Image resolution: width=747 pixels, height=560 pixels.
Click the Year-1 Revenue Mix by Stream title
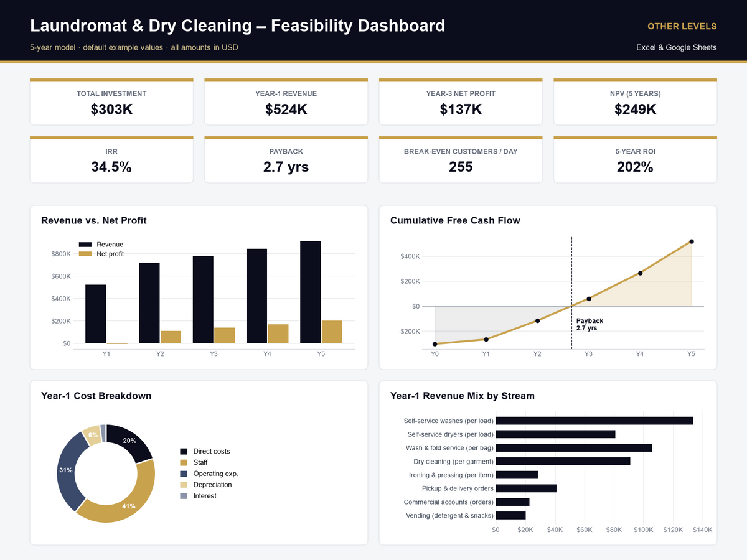[x=463, y=396]
